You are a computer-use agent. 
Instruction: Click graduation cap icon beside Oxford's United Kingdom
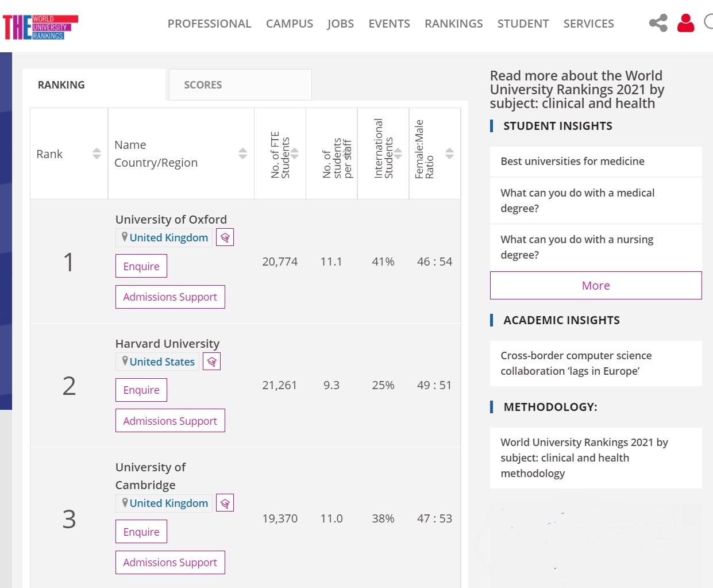(x=225, y=237)
